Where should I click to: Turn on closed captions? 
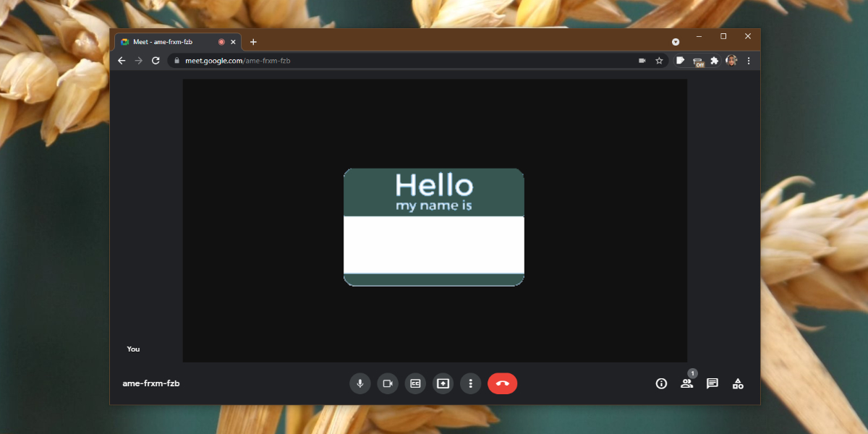pyautogui.click(x=415, y=383)
